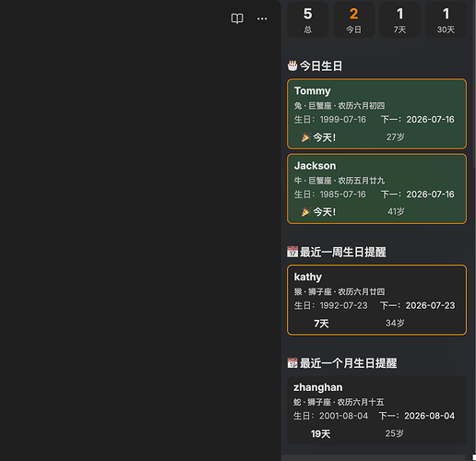Click the party popper icon in Tommy's card
This screenshot has width=476, height=461.
(x=306, y=137)
